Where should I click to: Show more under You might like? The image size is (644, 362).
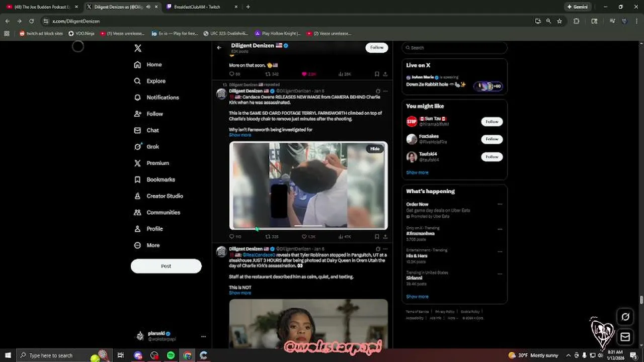point(417,172)
